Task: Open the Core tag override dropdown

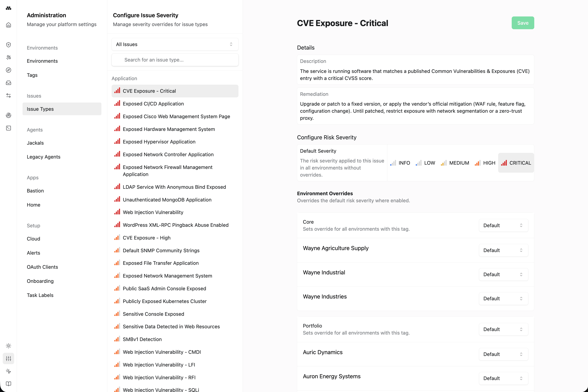Action: pyautogui.click(x=503, y=226)
